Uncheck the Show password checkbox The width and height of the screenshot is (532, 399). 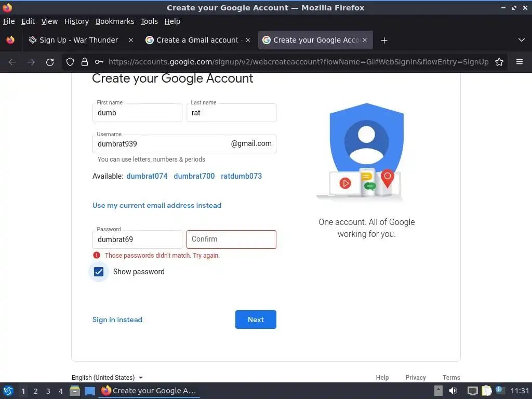[x=99, y=272]
